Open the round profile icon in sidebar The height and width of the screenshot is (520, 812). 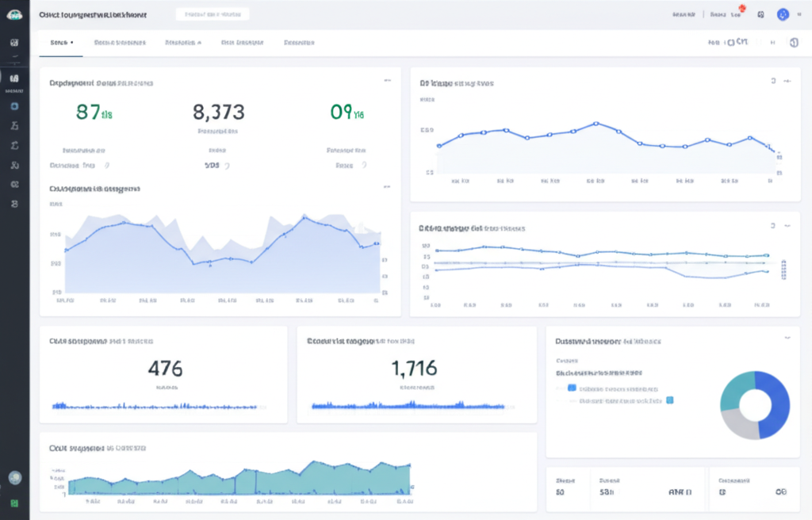click(14, 477)
